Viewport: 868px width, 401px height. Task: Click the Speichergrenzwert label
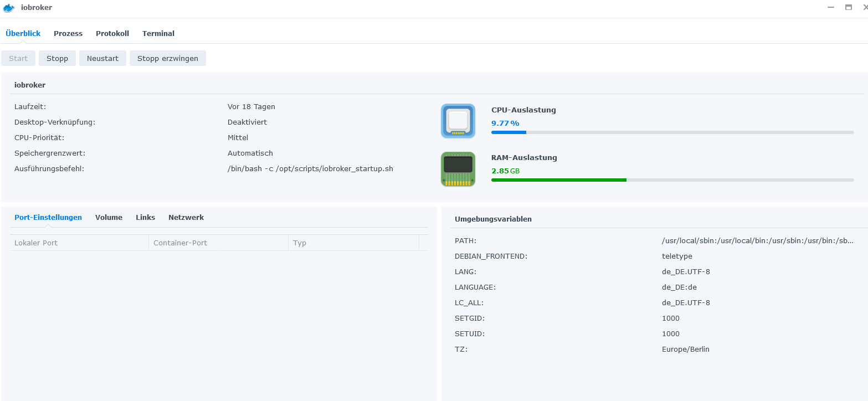[50, 153]
